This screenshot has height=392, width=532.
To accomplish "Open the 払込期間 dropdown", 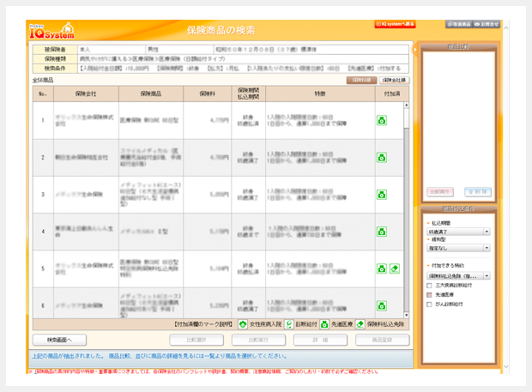I will point(487,232).
